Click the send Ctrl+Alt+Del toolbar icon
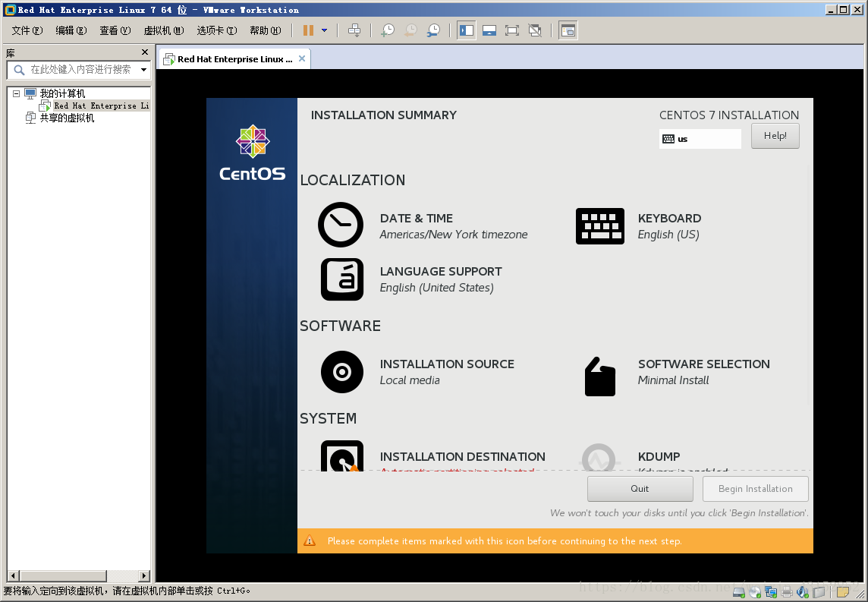The height and width of the screenshot is (602, 868). click(x=354, y=30)
